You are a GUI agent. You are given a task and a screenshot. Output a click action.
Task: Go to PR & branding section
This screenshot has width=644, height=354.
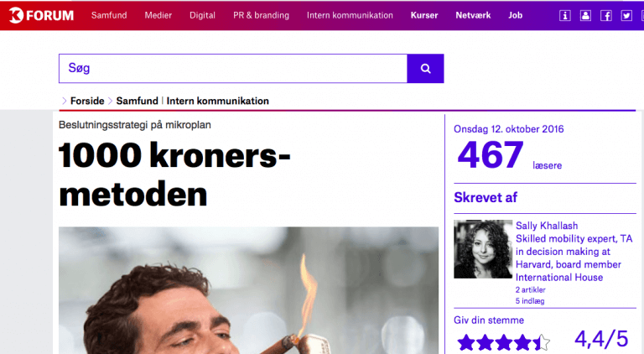click(262, 15)
